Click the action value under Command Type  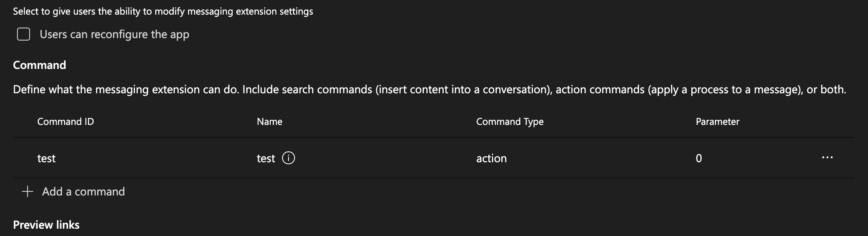tap(492, 158)
